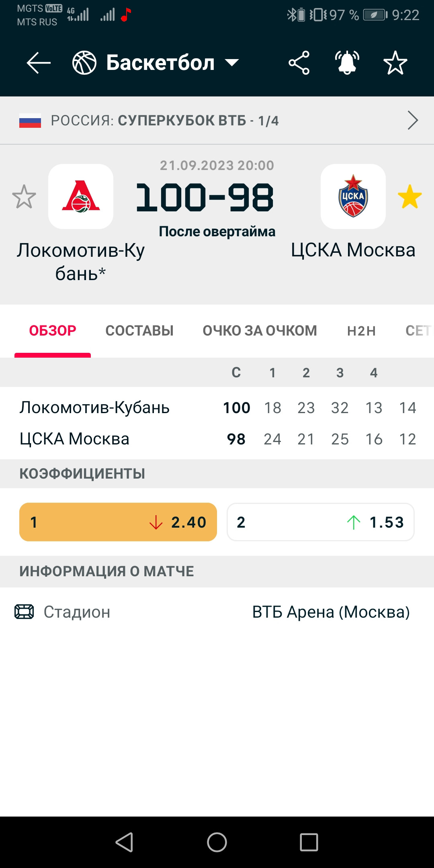Expand the Баскетбол sport dropdown arrow
The image size is (434, 868).
click(x=232, y=63)
